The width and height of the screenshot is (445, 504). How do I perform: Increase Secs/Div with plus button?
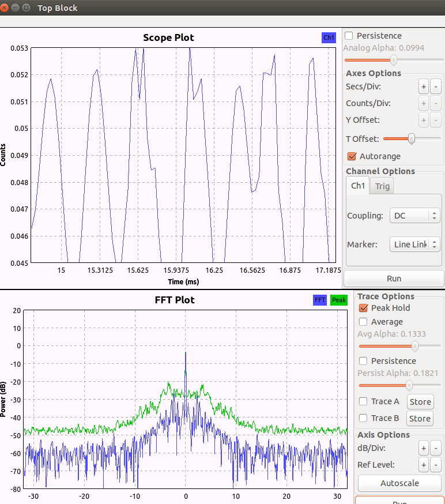pos(424,86)
